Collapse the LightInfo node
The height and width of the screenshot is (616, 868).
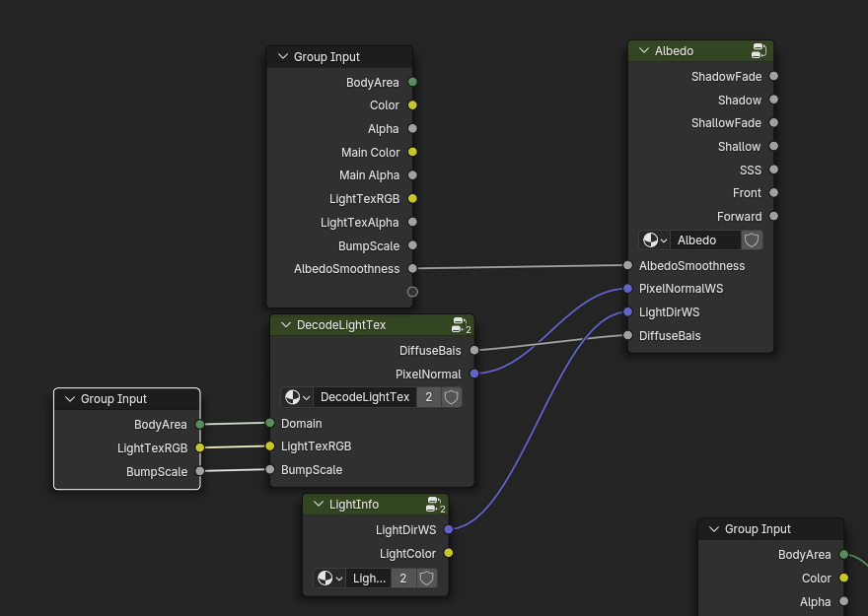pos(318,505)
